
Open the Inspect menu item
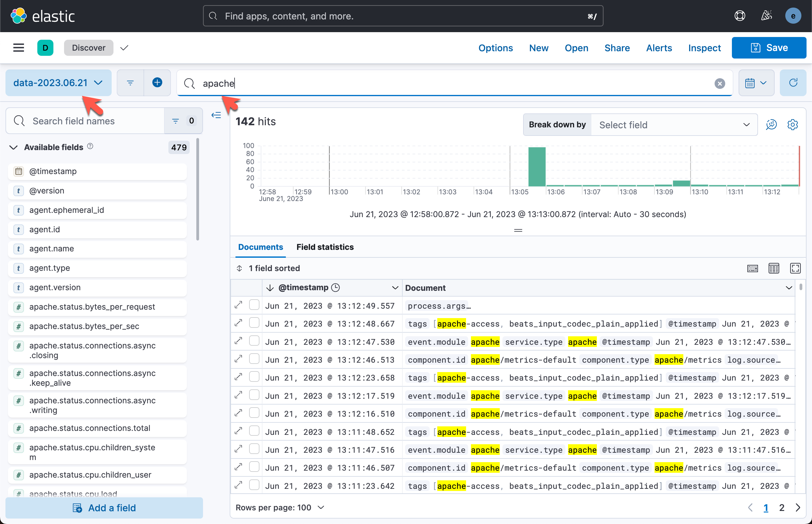704,48
